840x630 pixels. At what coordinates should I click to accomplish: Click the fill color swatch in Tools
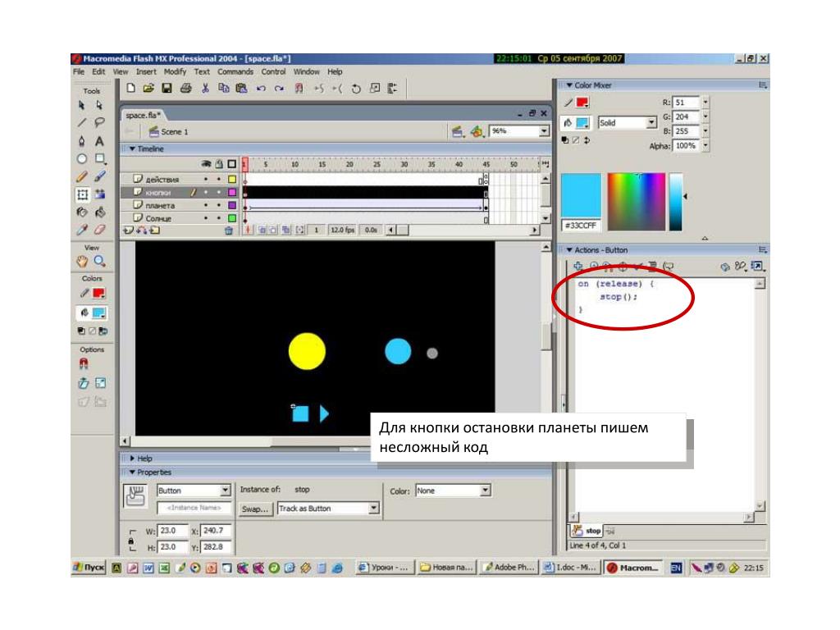coord(99,313)
